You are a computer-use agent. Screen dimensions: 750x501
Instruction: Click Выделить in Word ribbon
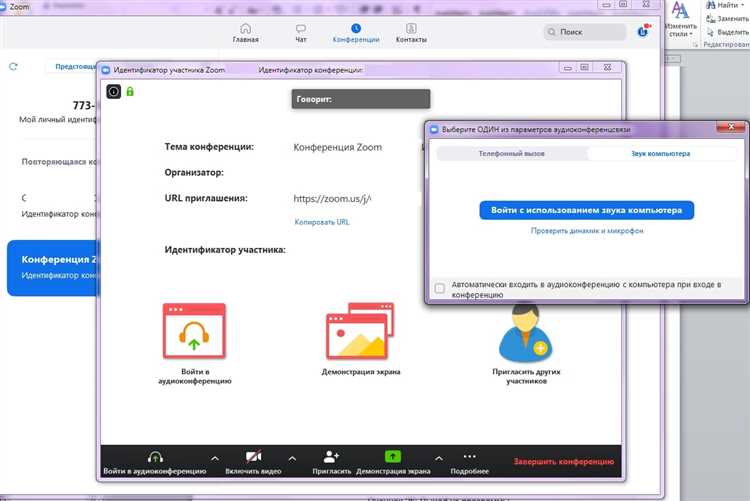[728, 32]
